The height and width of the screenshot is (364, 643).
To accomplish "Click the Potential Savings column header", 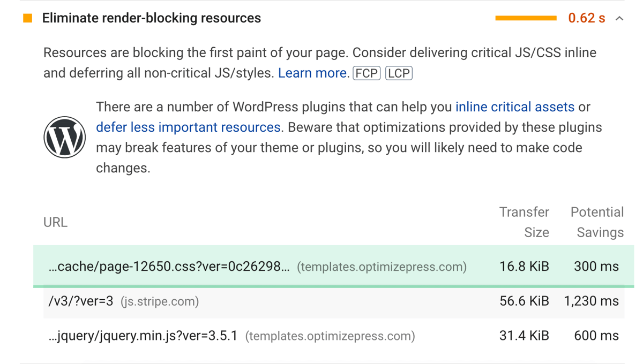I will [x=597, y=222].
